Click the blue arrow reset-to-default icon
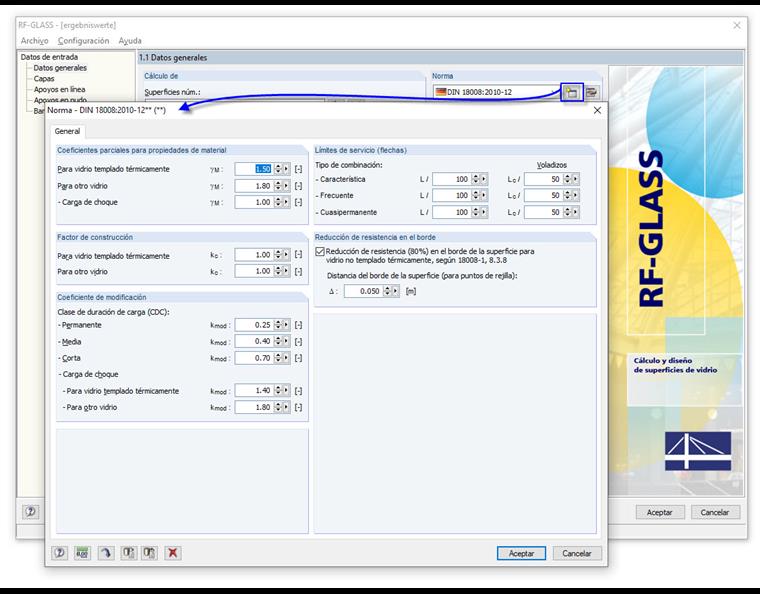Image resolution: width=760 pixels, height=594 pixels. 106,553
